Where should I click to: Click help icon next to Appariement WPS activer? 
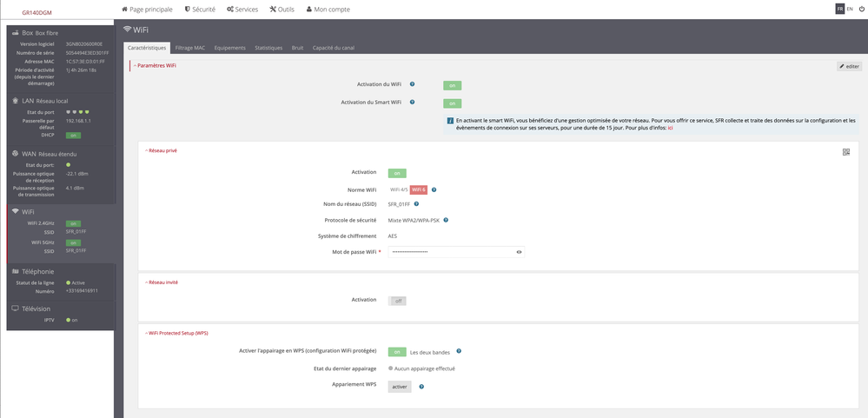pyautogui.click(x=421, y=387)
